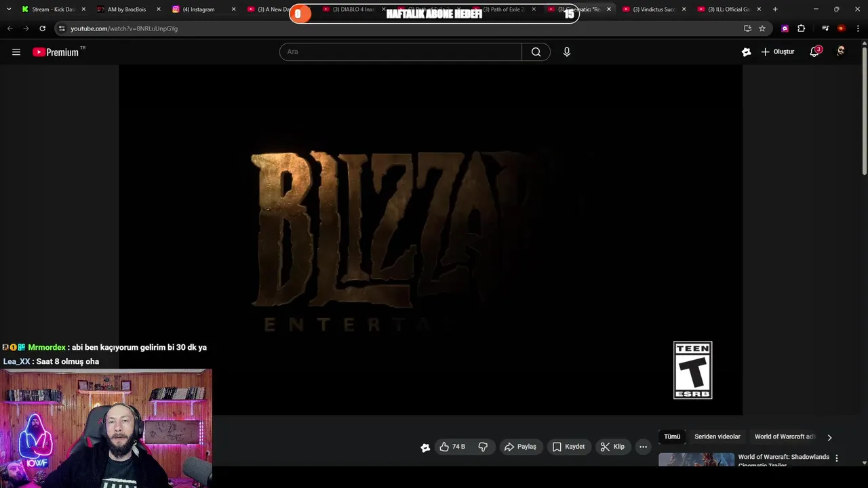This screenshot has height=488, width=868.
Task: Click the purple extension icon in toolbar
Action: pos(785,28)
